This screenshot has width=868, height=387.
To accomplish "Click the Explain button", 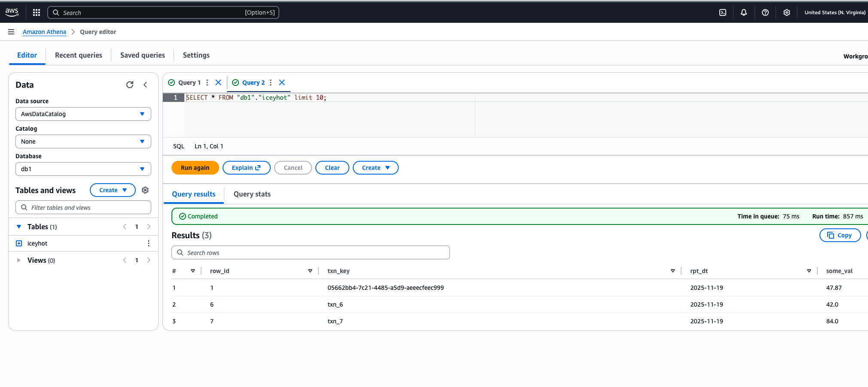I will [247, 168].
